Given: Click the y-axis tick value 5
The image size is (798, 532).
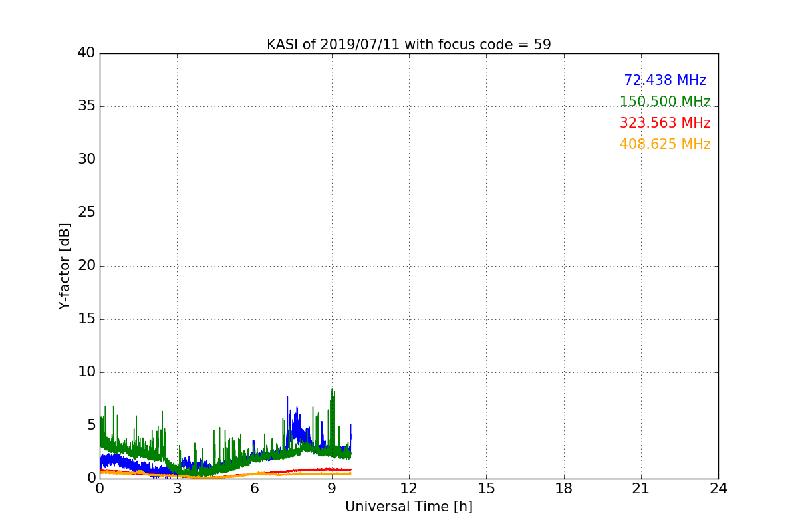Looking at the screenshot, I should [91, 426].
